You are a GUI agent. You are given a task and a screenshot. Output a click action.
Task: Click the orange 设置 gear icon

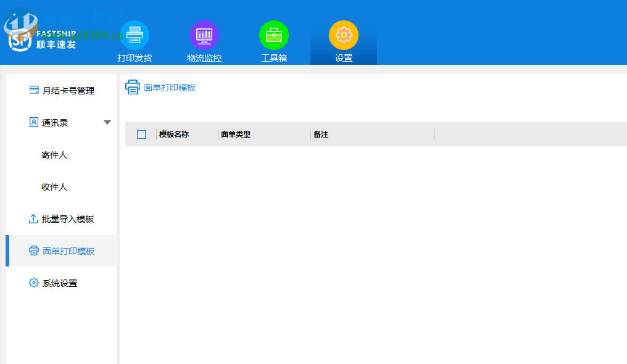tap(343, 35)
